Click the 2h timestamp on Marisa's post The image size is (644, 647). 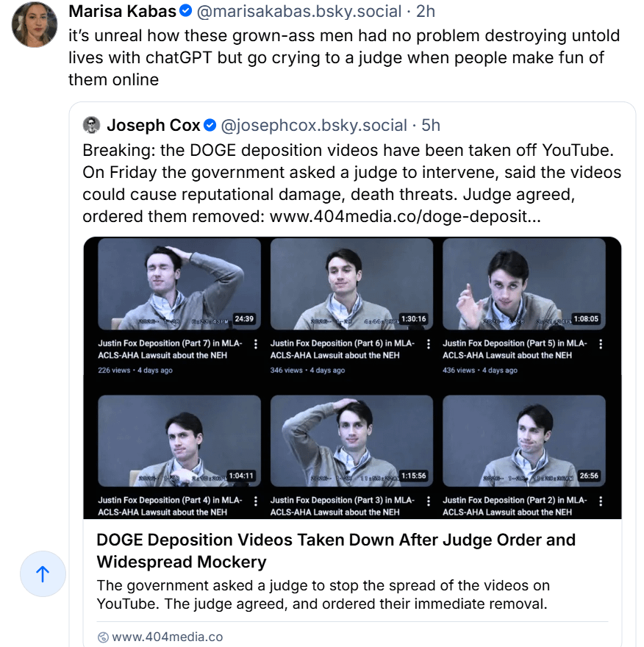426,12
